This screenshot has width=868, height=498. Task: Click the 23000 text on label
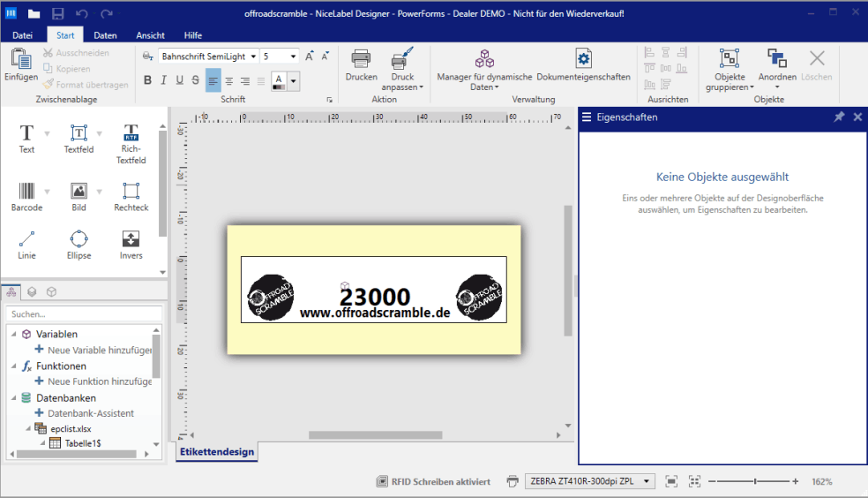(x=375, y=297)
